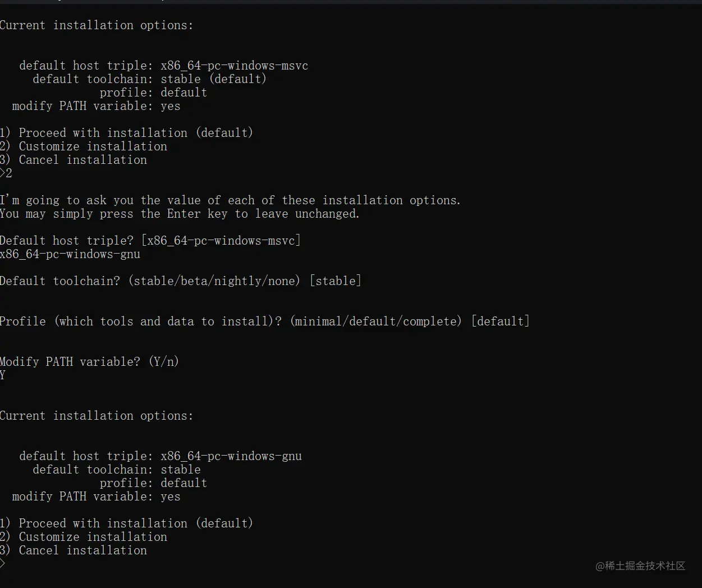
Task: Click the 'Modify PATH variable? (Y/n)' prompt
Action: (x=89, y=362)
